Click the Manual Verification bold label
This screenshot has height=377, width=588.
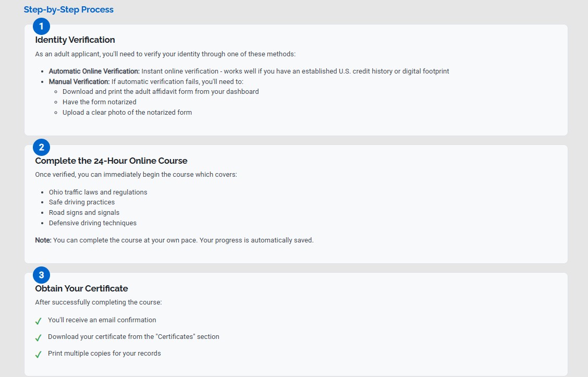tap(79, 82)
